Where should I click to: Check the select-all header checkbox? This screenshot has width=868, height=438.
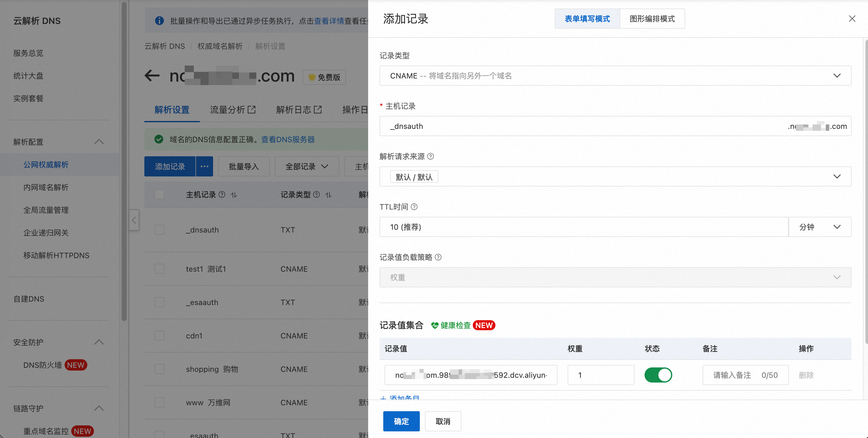159,194
